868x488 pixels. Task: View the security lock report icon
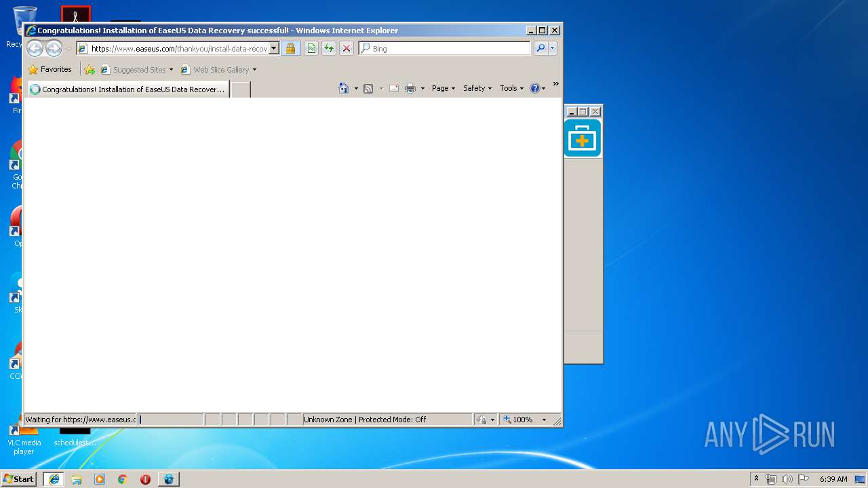[290, 49]
